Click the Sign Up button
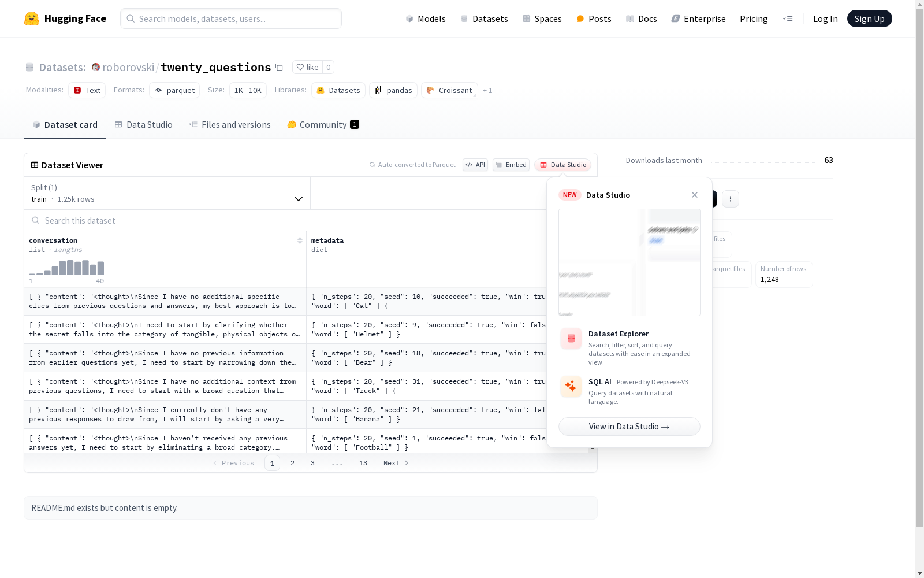The width and height of the screenshot is (924, 578). coord(869,18)
